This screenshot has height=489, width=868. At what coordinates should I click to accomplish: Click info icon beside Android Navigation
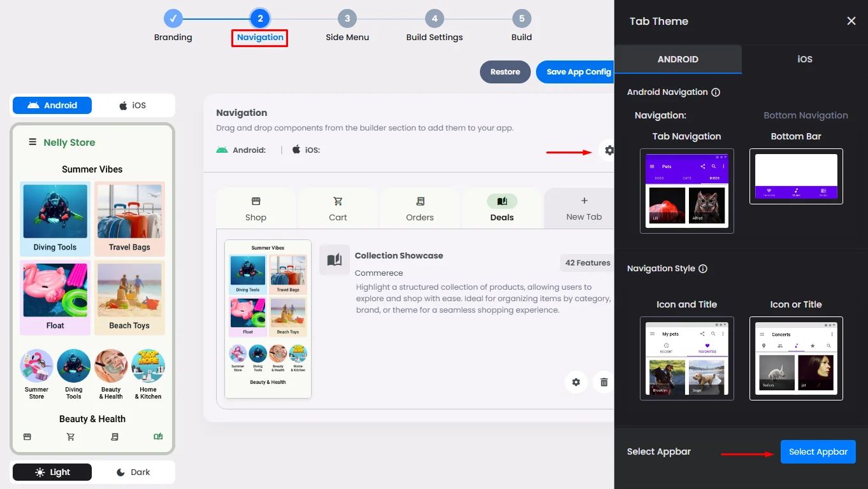716,92
